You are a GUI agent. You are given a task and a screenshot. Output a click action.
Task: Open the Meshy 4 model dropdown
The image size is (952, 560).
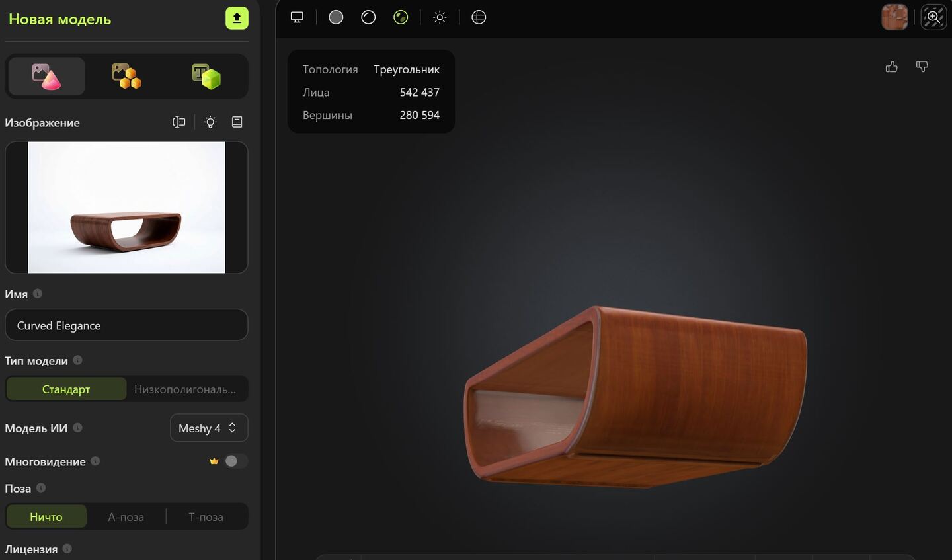click(209, 428)
